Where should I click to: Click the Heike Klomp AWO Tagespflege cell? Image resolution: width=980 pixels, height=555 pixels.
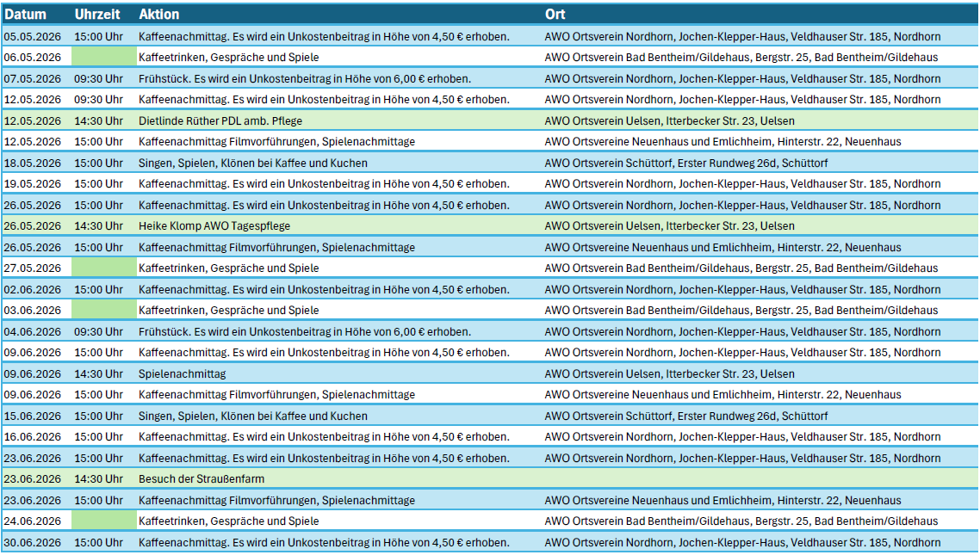pos(214,226)
